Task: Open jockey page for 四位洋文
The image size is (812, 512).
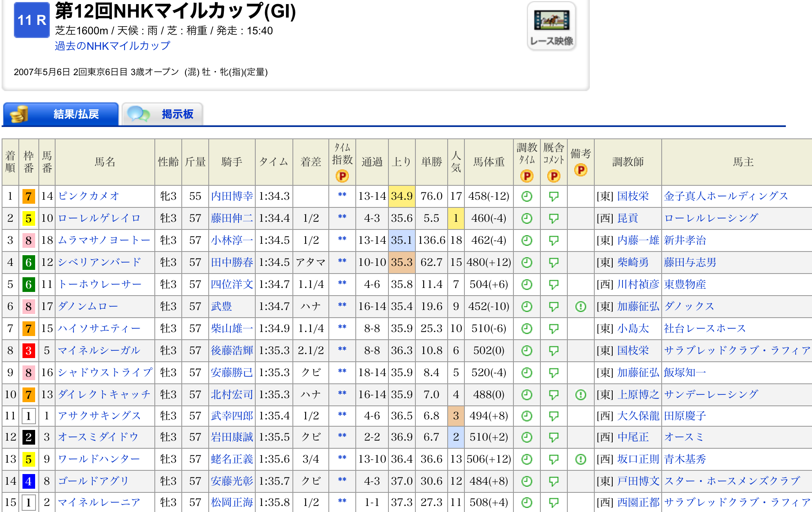Action: [232, 284]
